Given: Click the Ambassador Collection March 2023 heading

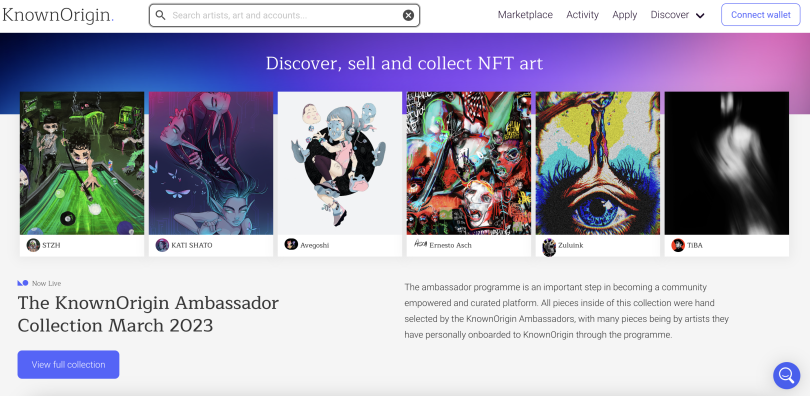Looking at the screenshot, I should pyautogui.click(x=148, y=314).
